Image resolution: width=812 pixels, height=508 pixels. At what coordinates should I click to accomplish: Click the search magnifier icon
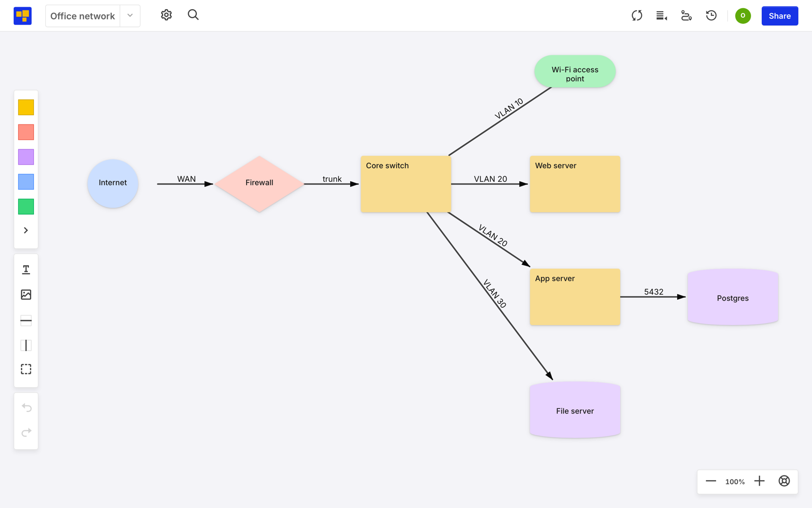point(193,15)
